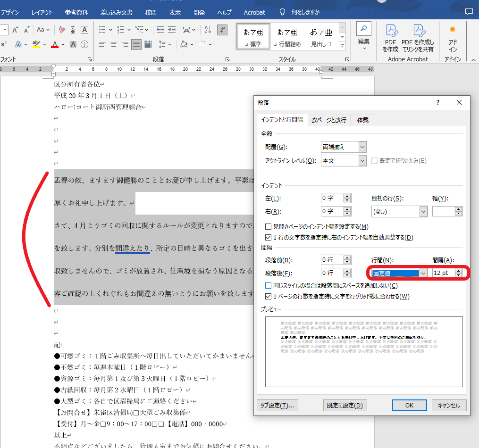Open paragraph group dialog launcher
The image size is (479, 448).
pyautogui.click(x=227, y=59)
